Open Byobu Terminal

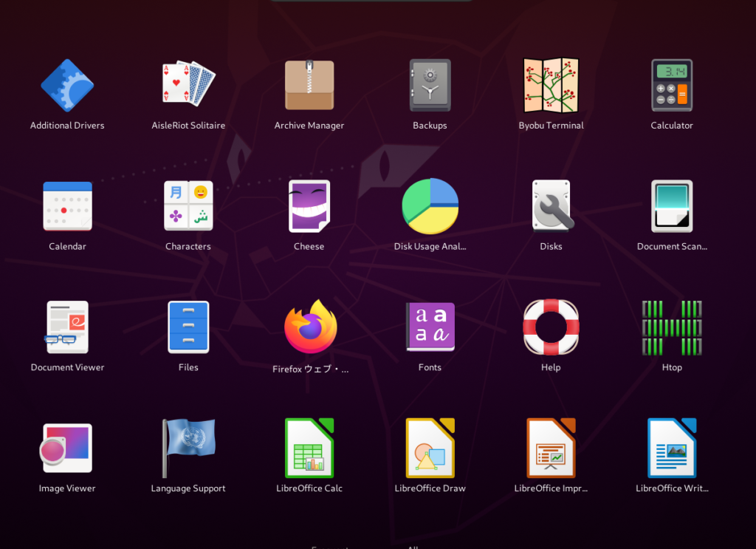(x=551, y=86)
